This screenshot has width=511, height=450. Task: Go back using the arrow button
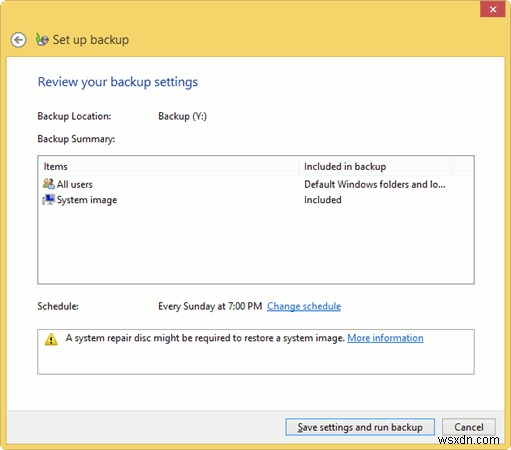click(x=18, y=40)
